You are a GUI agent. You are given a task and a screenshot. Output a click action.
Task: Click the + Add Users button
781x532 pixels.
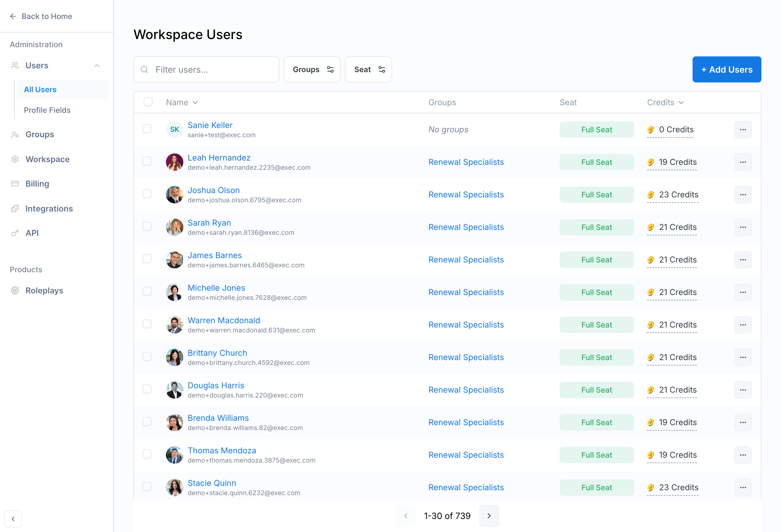click(726, 70)
